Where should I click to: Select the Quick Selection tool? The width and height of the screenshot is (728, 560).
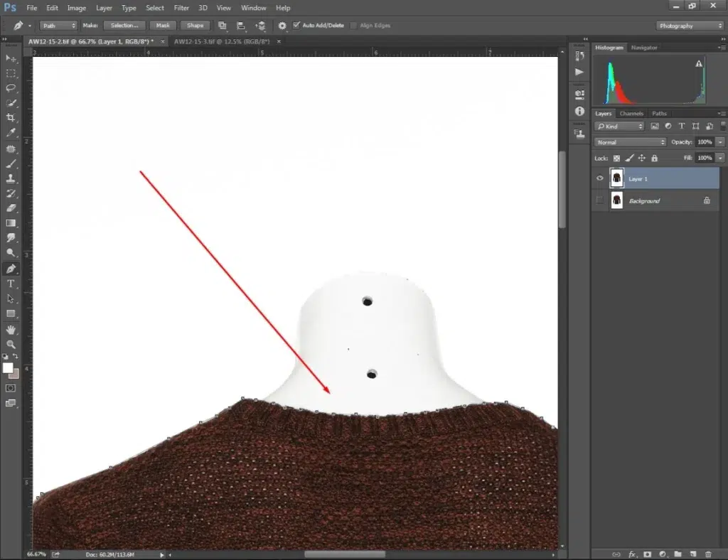click(11, 103)
